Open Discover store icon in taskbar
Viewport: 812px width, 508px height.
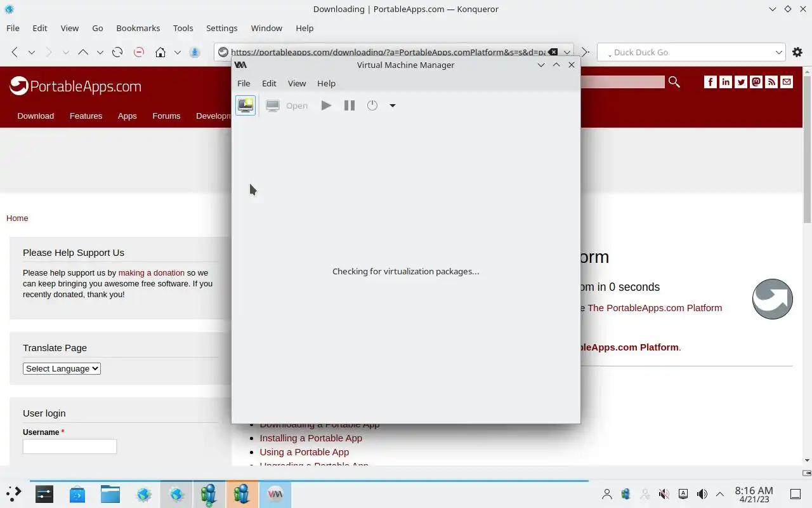click(x=77, y=493)
